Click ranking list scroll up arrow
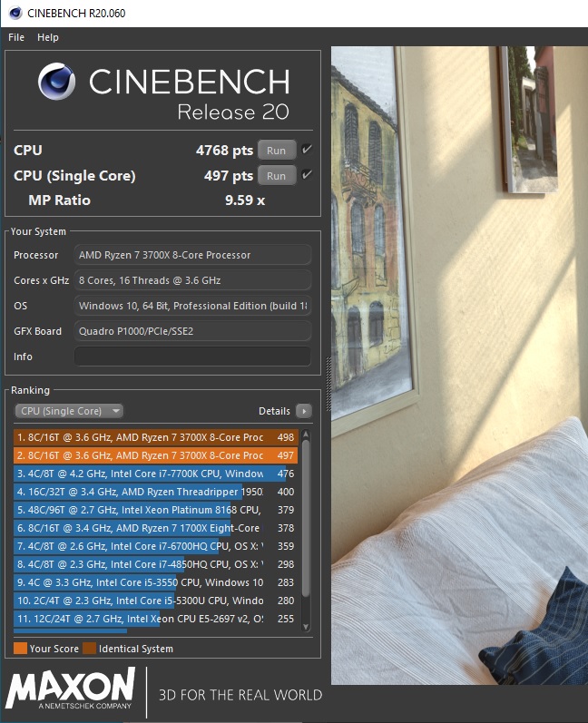The image size is (588, 723). pos(305,435)
